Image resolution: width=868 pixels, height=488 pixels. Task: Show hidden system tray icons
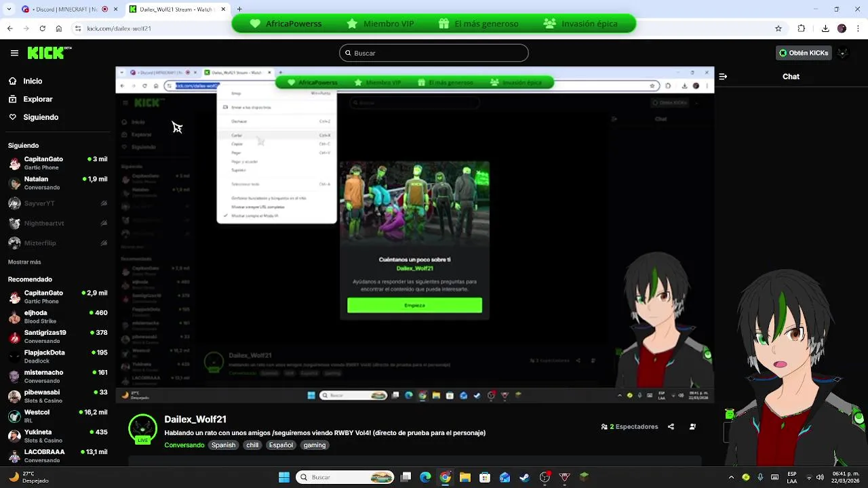[731, 477]
